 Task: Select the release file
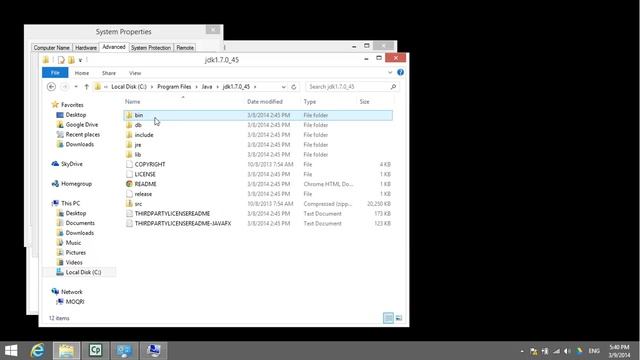click(x=258, y=194)
